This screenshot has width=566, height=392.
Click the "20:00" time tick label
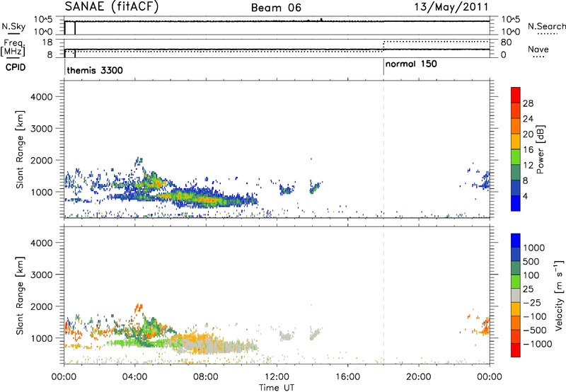tap(418, 377)
